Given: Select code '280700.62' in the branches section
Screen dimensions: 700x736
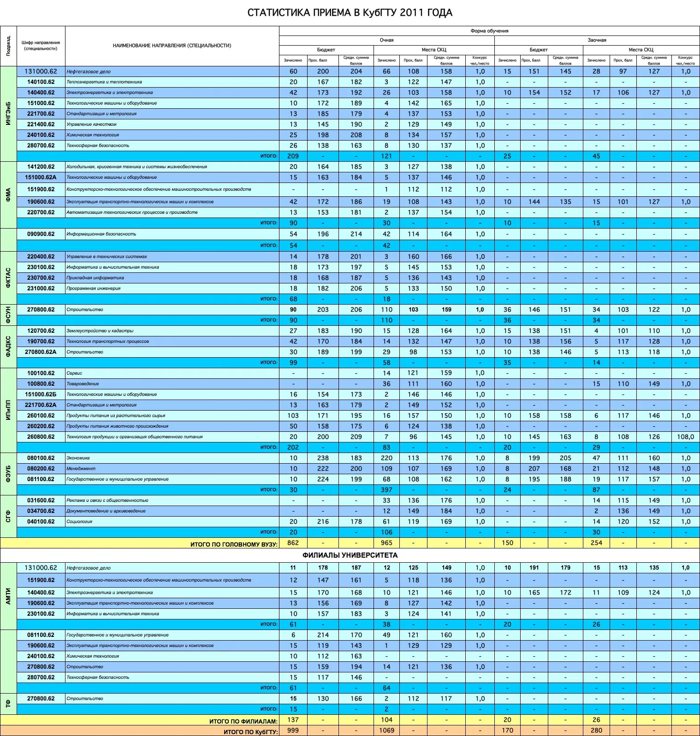Looking at the screenshot, I should [41, 677].
